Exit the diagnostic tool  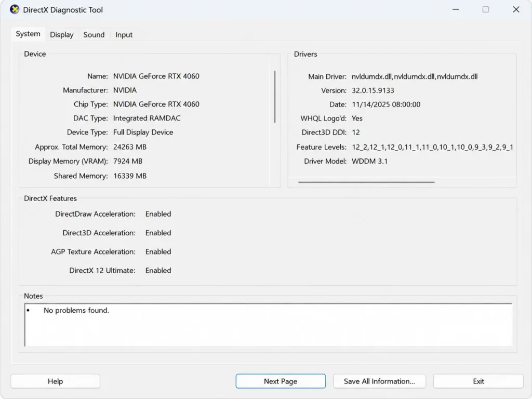pyautogui.click(x=478, y=381)
